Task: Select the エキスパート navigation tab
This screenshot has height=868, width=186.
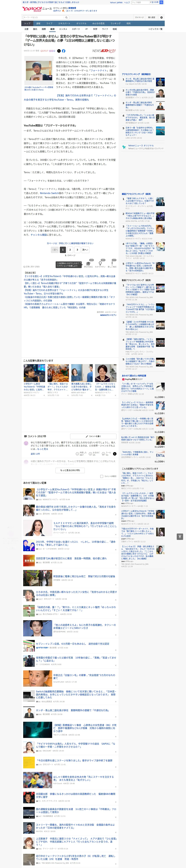Action: [64, 24]
